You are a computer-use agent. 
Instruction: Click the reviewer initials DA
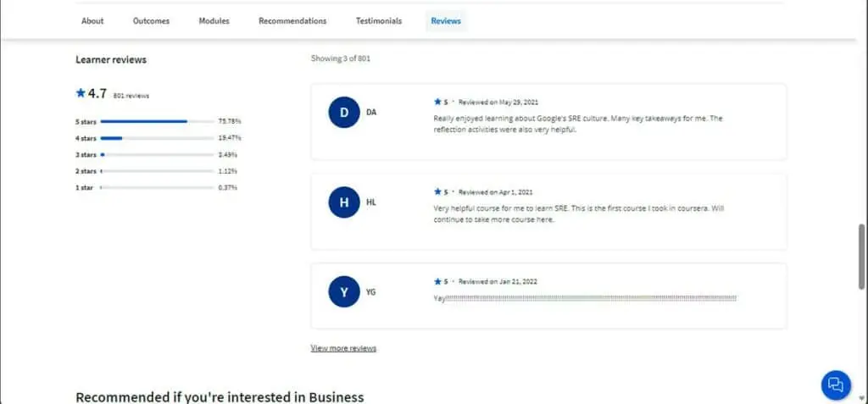(x=371, y=113)
